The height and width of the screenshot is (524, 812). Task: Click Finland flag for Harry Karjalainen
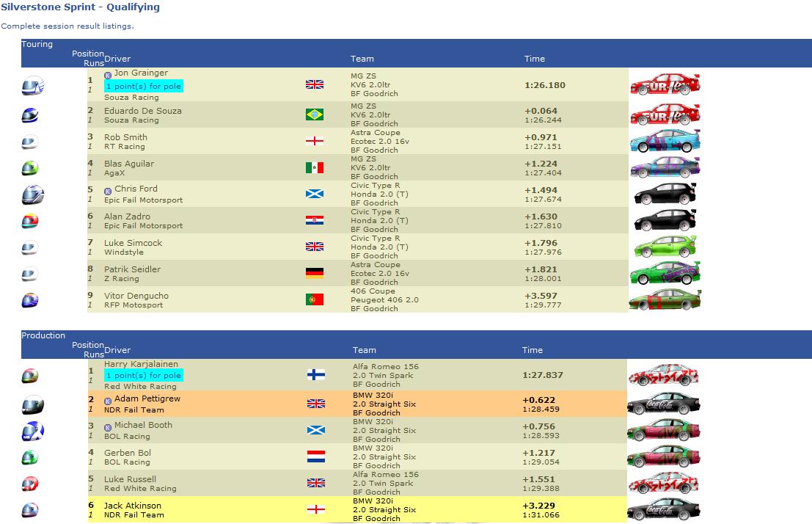point(316,375)
